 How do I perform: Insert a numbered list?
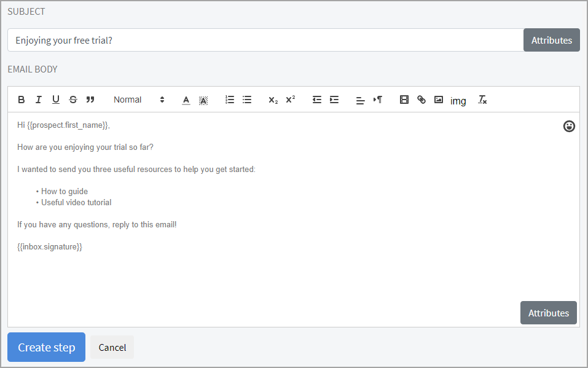(230, 100)
